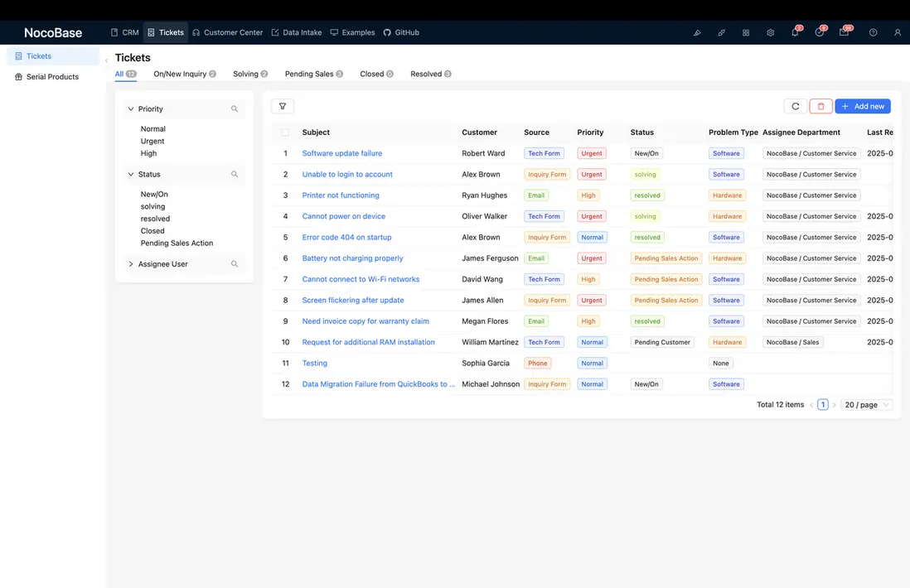Select the checkbox on the Testing row

pyautogui.click(x=284, y=363)
